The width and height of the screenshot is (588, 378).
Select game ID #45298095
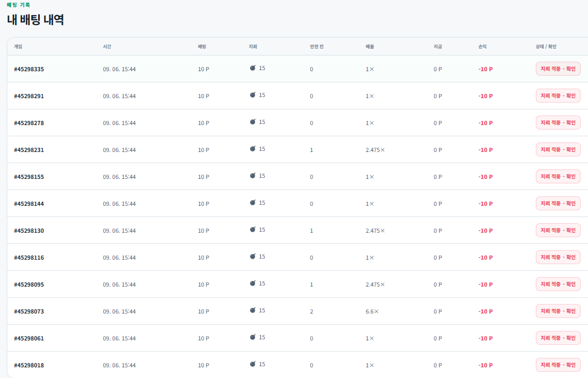tap(29, 285)
